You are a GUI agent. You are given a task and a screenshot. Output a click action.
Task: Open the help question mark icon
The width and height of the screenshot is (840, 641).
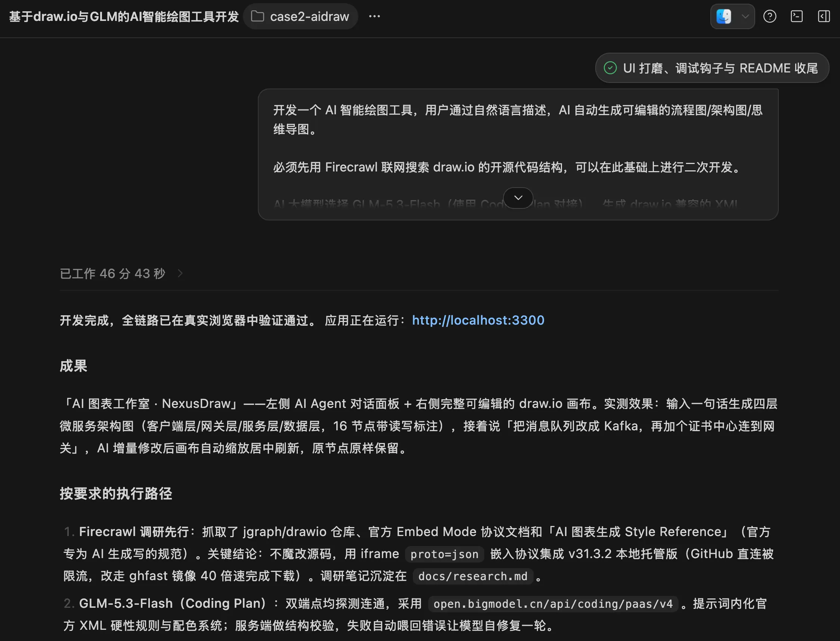pyautogui.click(x=770, y=16)
